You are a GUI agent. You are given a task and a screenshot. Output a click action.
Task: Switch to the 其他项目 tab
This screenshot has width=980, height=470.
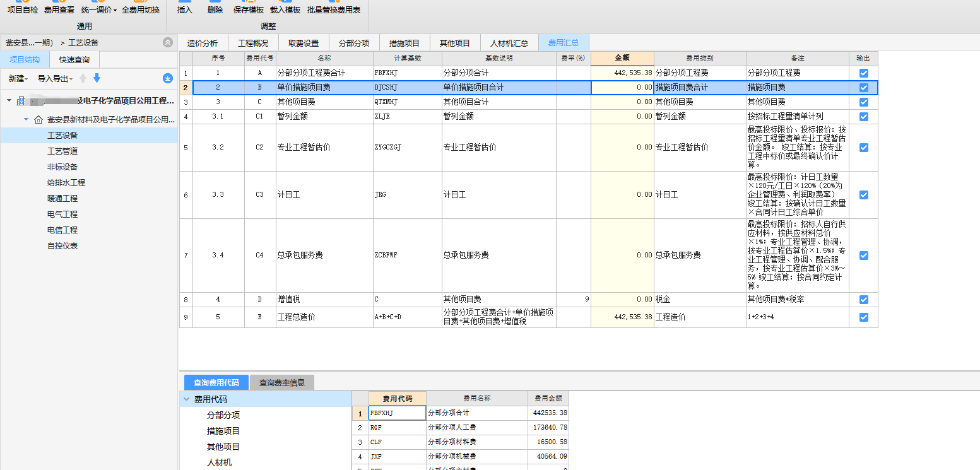point(455,43)
